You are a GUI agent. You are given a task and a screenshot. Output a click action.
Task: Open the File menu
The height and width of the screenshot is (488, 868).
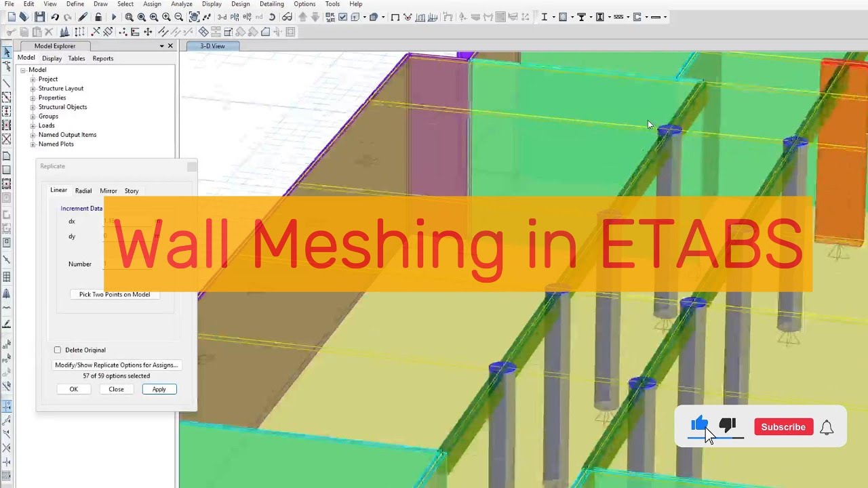(9, 4)
